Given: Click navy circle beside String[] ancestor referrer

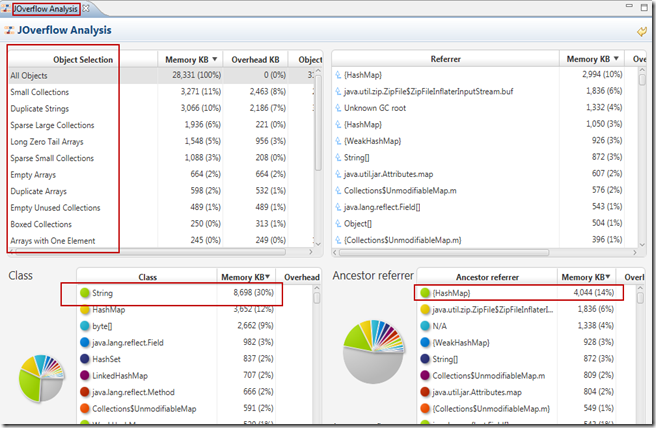Looking at the screenshot, I should coord(425,359).
